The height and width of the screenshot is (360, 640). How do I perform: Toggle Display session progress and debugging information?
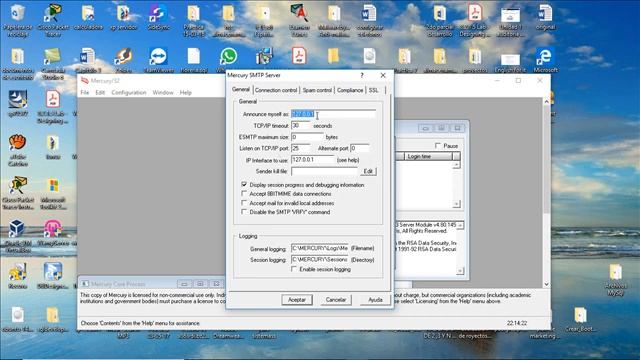244,184
